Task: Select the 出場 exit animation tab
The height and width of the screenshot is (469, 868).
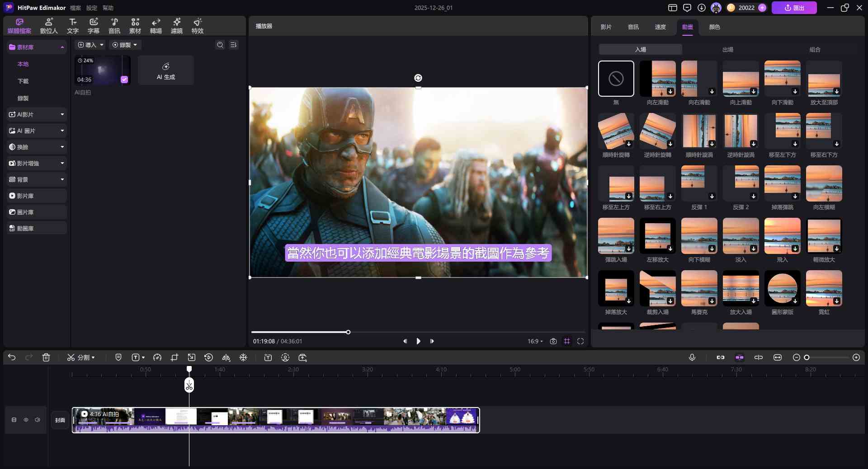Action: [x=727, y=49]
